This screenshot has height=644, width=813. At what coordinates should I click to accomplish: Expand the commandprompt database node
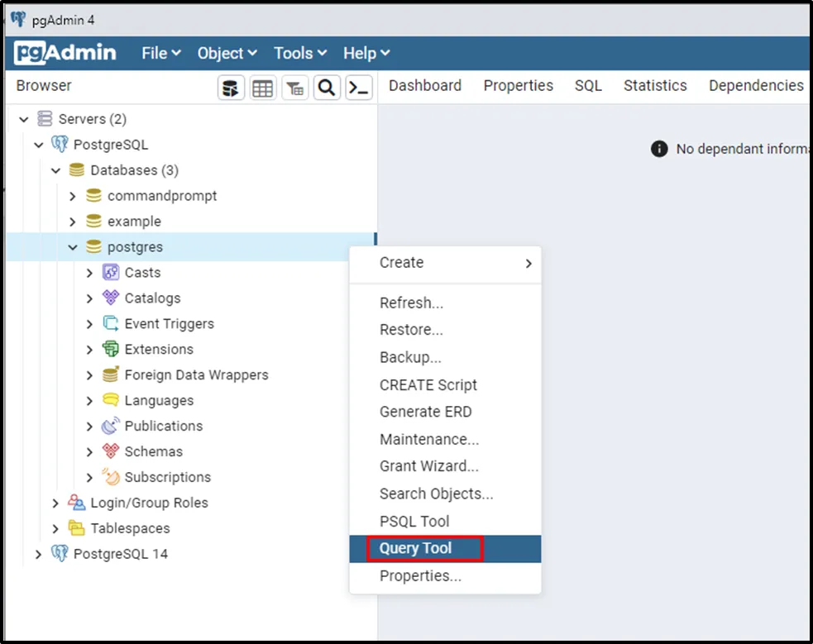(73, 197)
